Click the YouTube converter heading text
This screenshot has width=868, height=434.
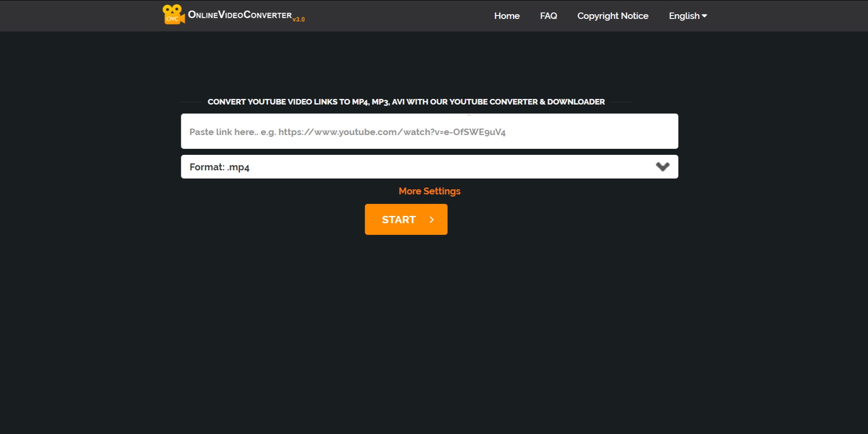click(406, 102)
